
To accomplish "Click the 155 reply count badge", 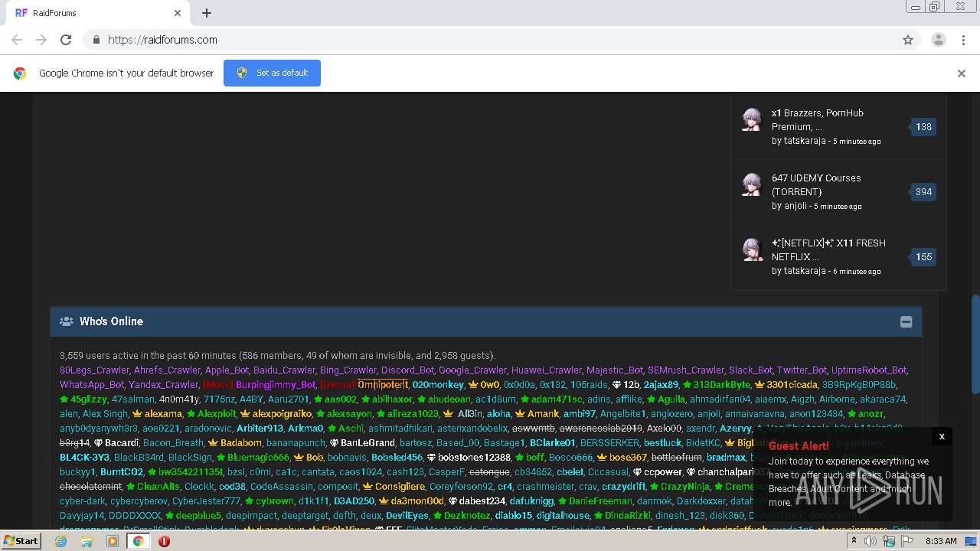I will point(923,257).
